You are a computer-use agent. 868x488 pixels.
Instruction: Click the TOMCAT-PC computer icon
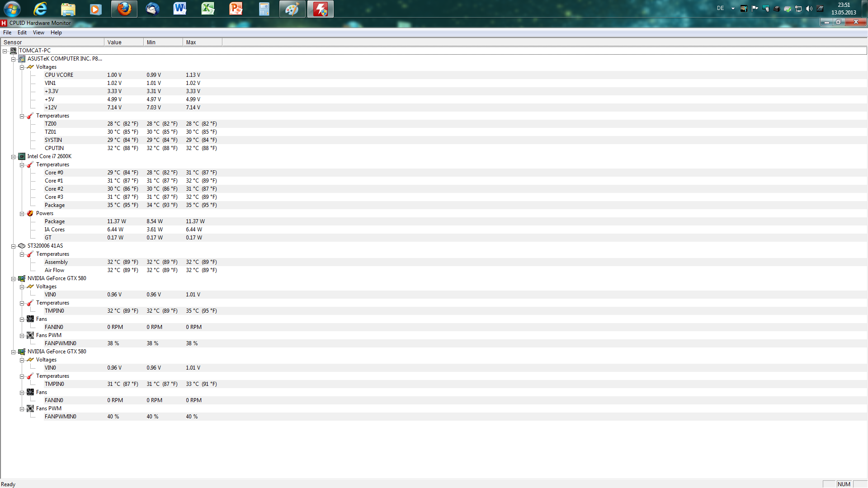coord(13,51)
